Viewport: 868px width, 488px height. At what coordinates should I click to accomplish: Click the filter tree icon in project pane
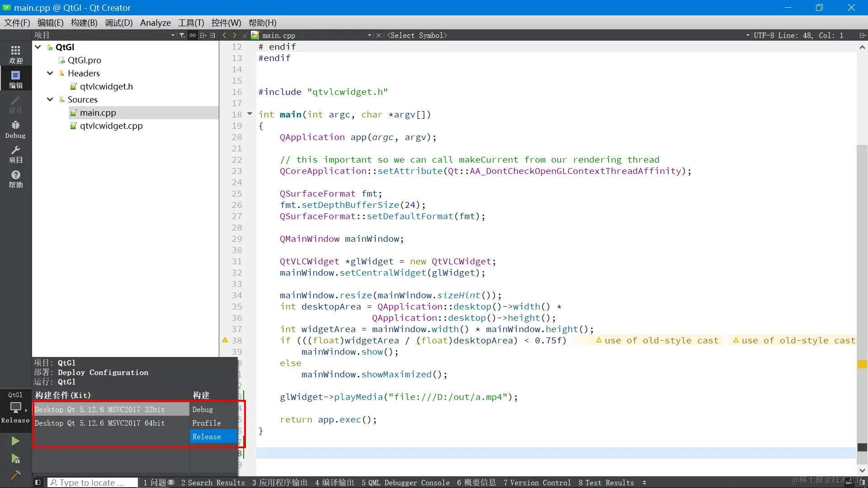click(x=182, y=35)
